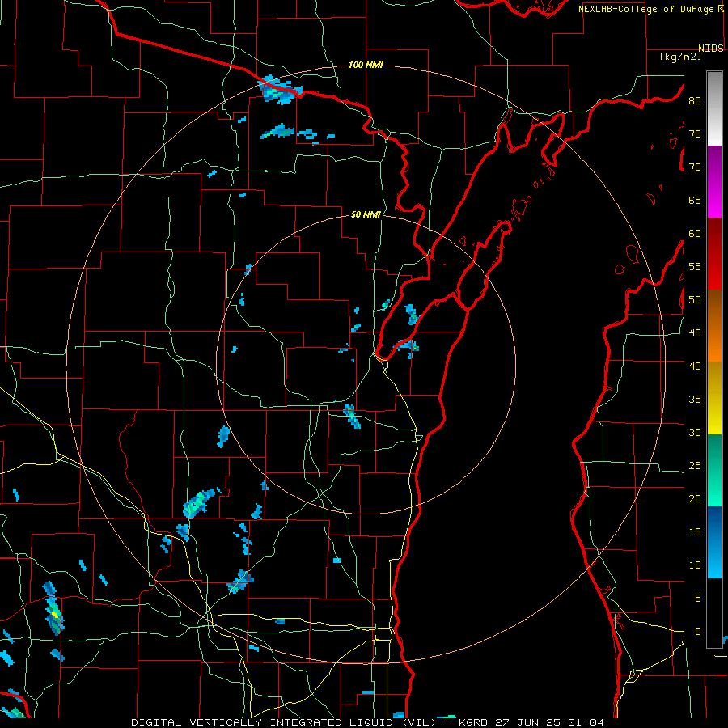Click the DIGITAL VERTICALLY INTEGRATED LIQUID title text

264,722
